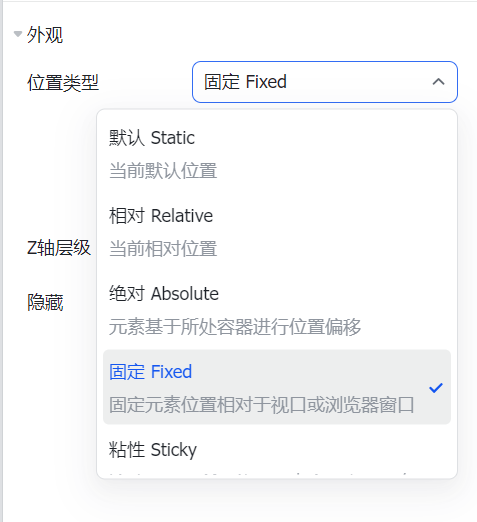Click the 固定 Fixed selected value text
The height and width of the screenshot is (522, 477).
pos(245,82)
